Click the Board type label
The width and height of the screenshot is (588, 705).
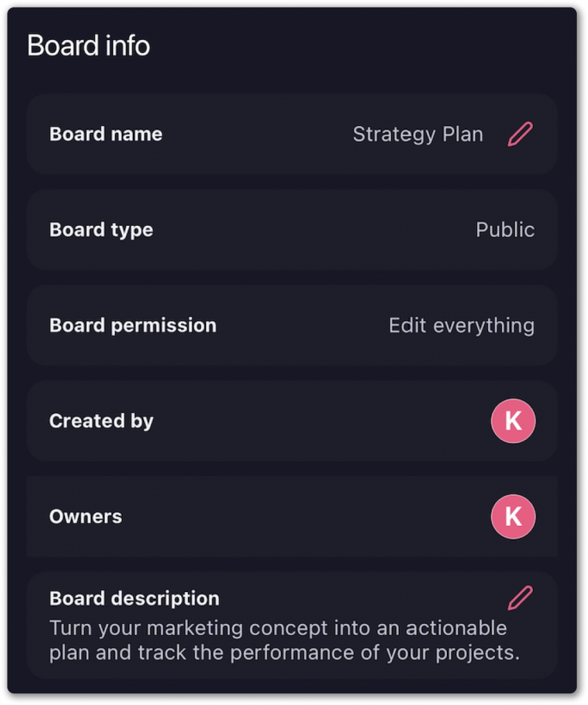pyautogui.click(x=101, y=230)
